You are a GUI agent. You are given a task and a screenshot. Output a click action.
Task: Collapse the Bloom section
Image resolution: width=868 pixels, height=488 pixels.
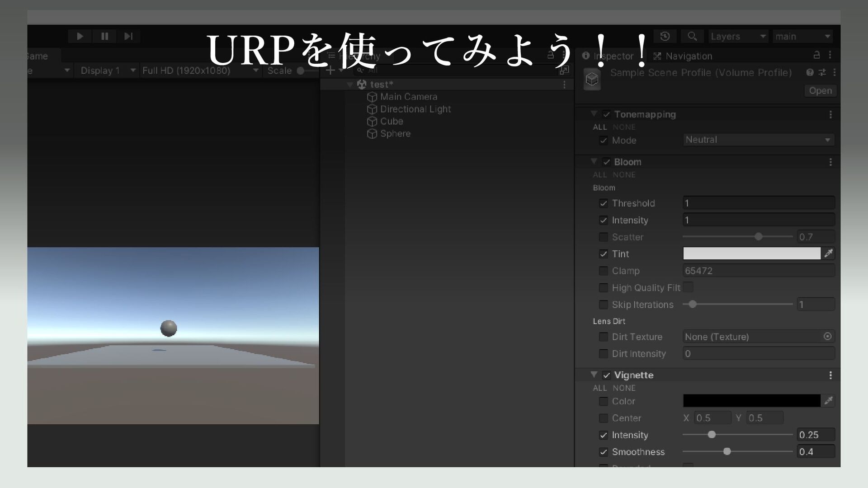[x=594, y=161]
